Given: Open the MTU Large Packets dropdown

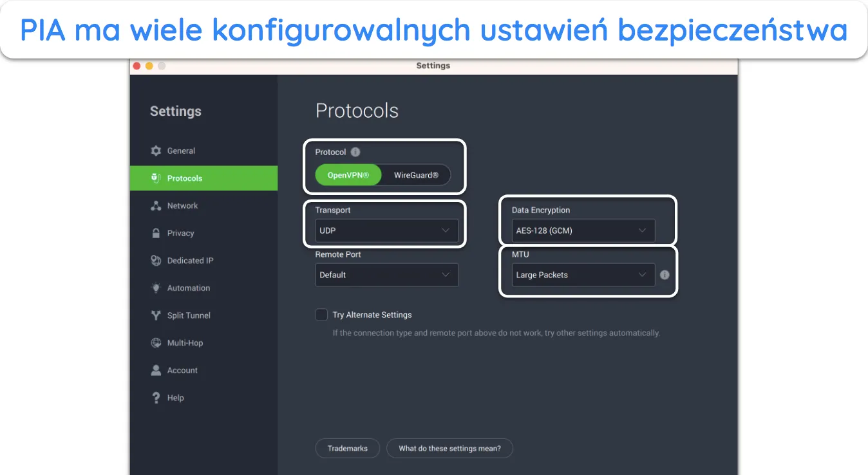Looking at the screenshot, I should pyautogui.click(x=583, y=275).
